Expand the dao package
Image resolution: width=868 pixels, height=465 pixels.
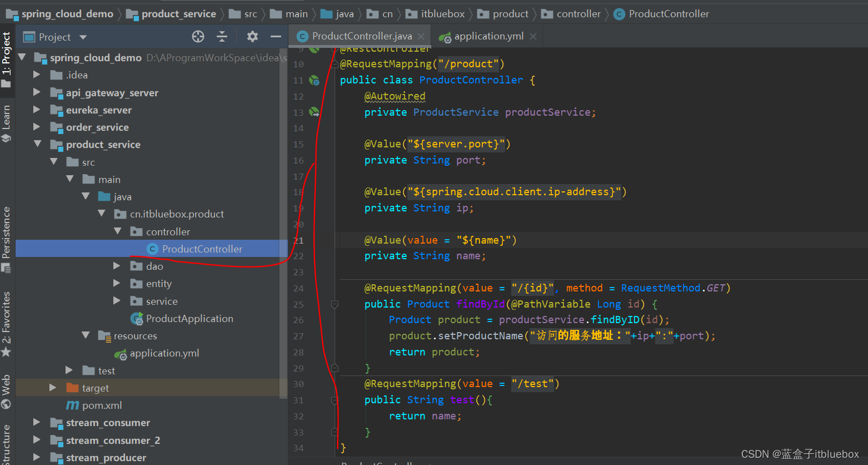117,266
